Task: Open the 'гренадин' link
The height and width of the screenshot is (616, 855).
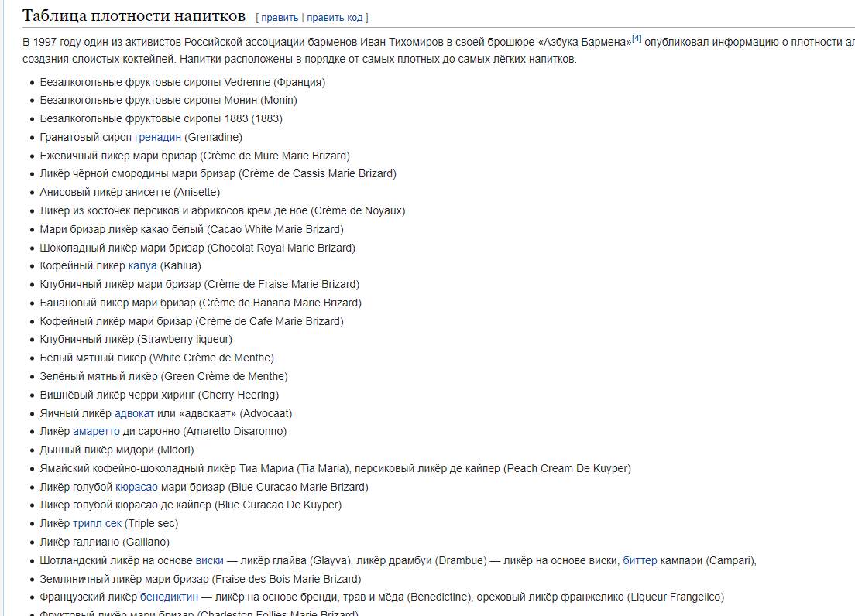Action: pos(157,137)
